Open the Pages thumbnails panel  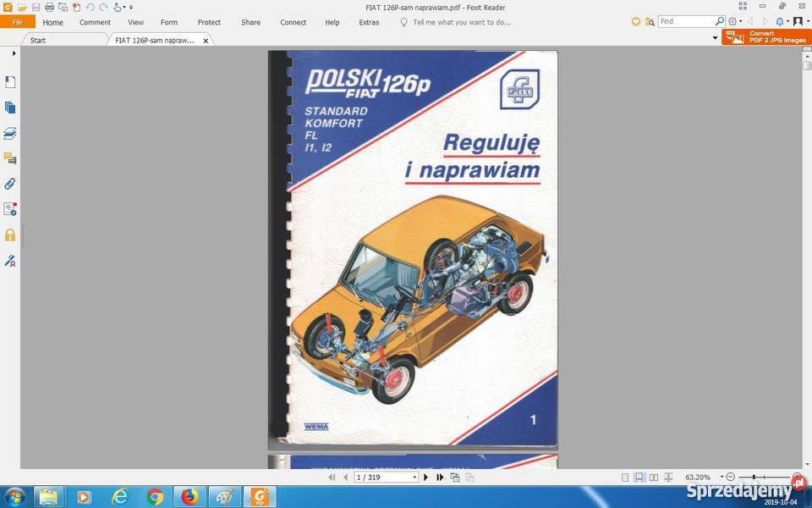point(10,108)
